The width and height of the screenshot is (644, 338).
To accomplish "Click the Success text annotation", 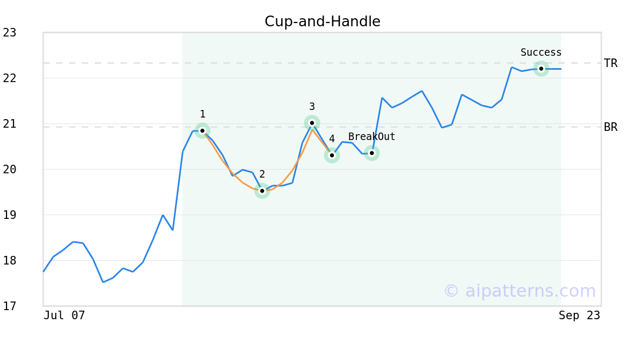I will [541, 53].
